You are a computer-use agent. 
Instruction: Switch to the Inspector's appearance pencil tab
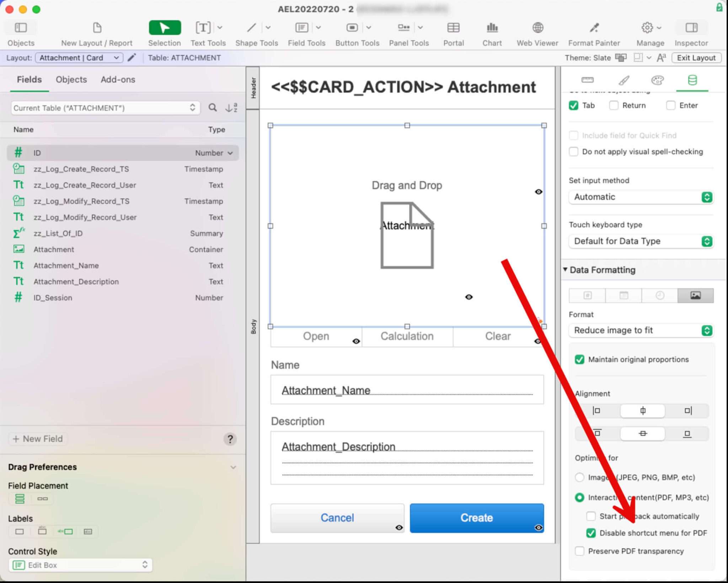point(624,80)
